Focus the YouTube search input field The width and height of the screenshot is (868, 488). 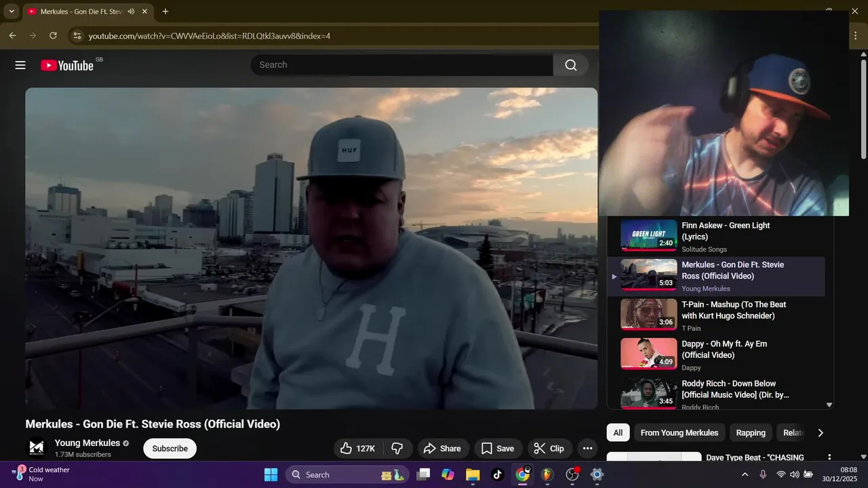(x=401, y=65)
